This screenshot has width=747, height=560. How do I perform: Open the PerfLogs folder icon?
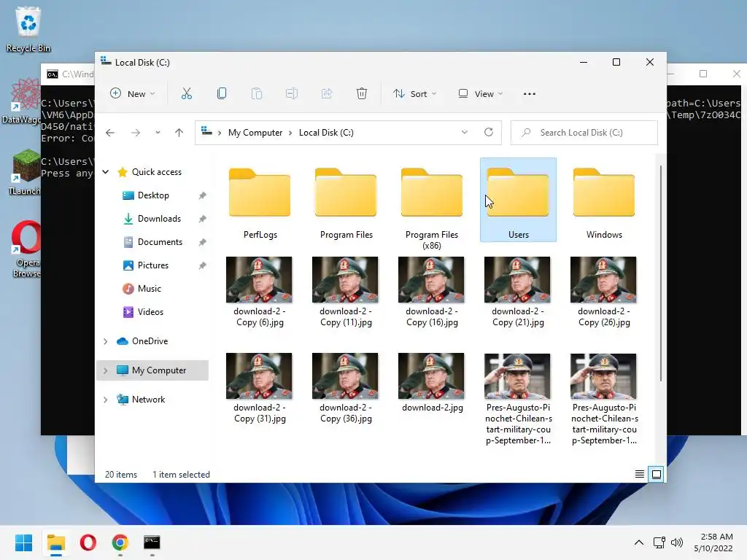[260, 192]
